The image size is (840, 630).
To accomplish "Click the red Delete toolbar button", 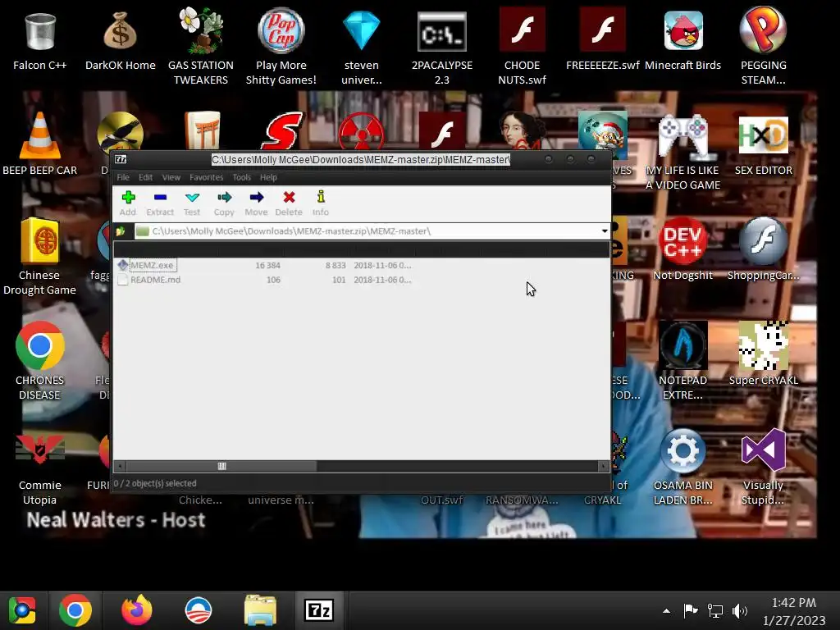I will 289,203.
